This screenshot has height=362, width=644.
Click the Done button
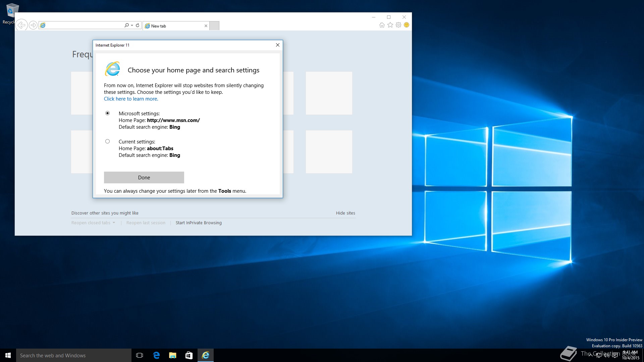click(144, 178)
